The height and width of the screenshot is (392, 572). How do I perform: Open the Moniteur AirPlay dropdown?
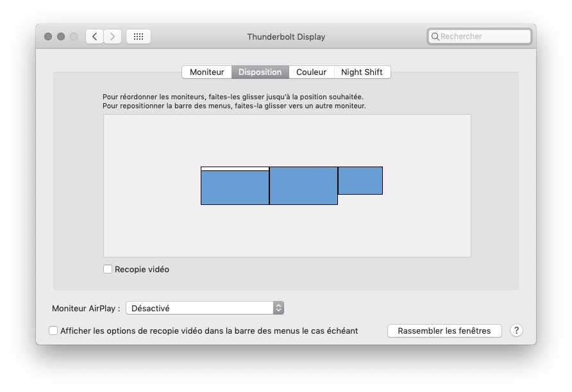(205, 308)
